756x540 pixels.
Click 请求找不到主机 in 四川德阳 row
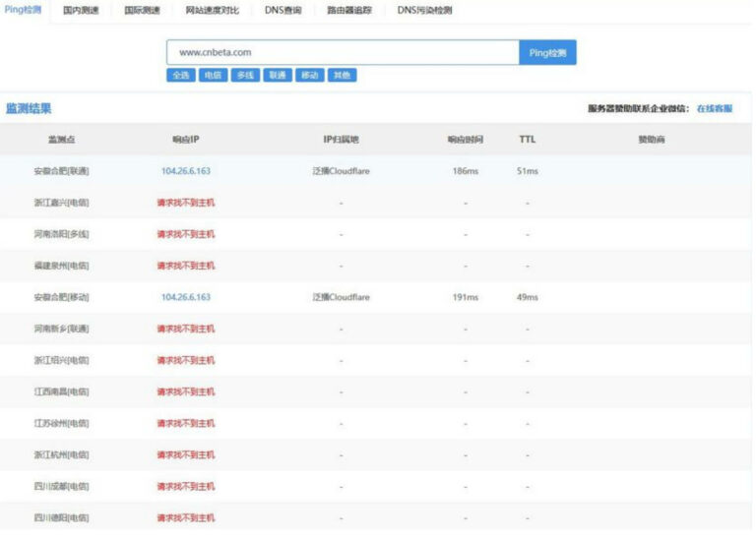click(186, 518)
